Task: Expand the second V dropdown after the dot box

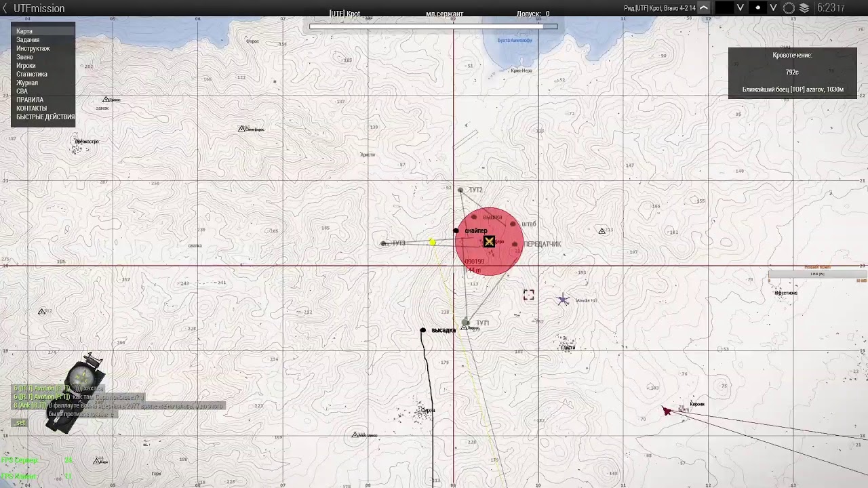Action: [773, 8]
